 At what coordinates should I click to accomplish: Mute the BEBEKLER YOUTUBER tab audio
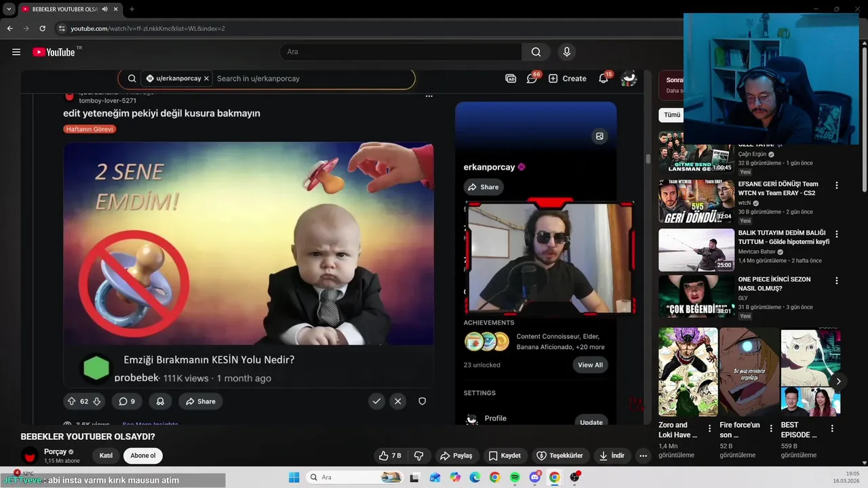tap(105, 9)
